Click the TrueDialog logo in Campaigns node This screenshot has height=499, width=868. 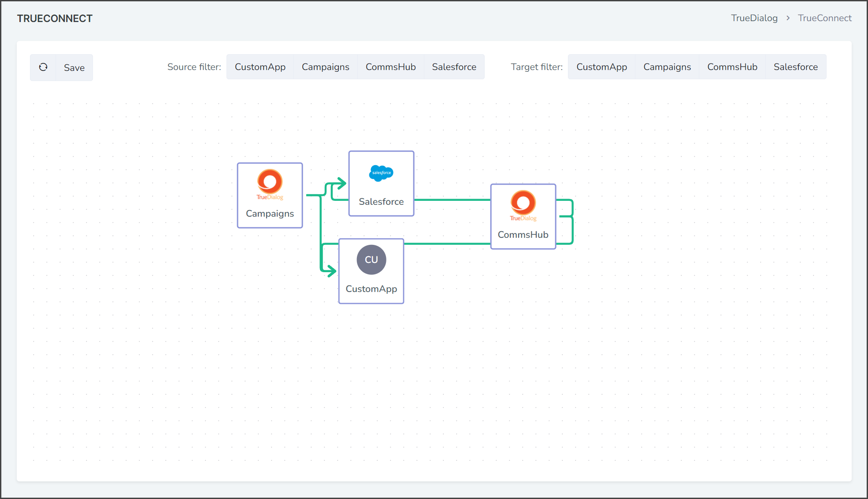click(270, 185)
